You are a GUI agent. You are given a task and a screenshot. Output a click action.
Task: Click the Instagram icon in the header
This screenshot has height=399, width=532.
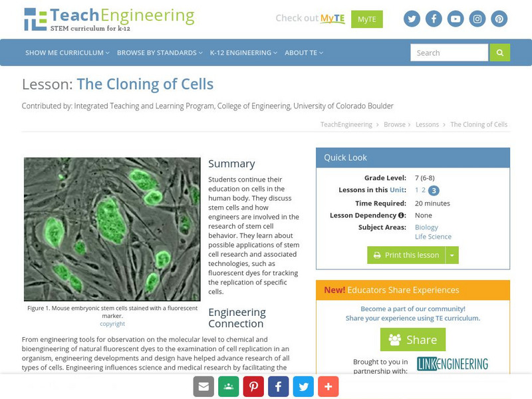pyautogui.click(x=477, y=19)
